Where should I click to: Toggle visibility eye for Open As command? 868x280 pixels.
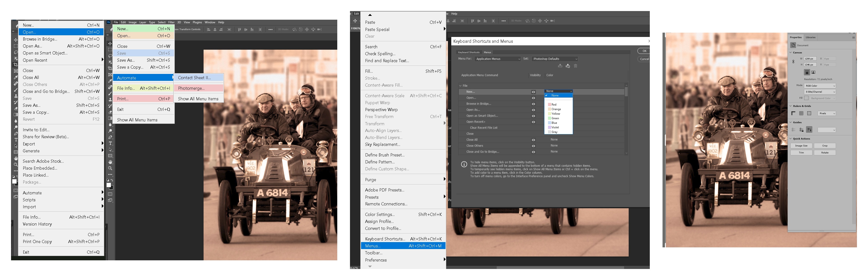tap(533, 110)
